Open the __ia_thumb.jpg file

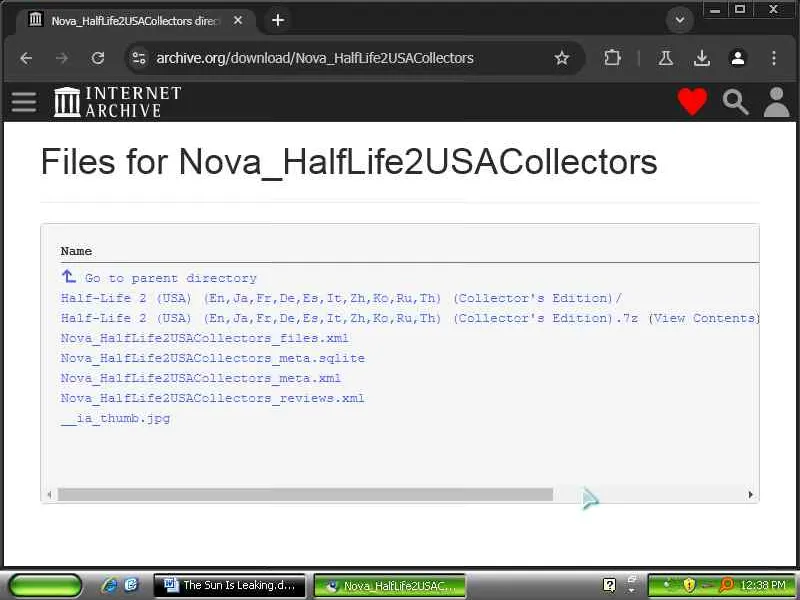tap(115, 418)
